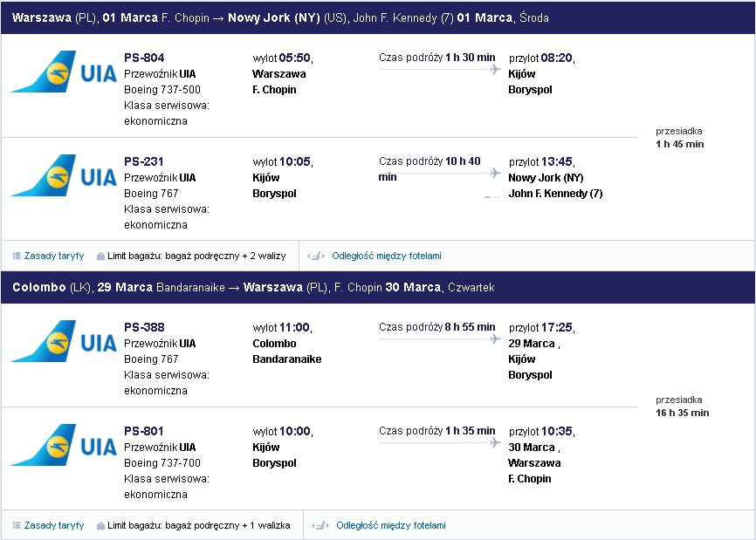Open Odległość między fotelami for outbound flight

point(387,256)
